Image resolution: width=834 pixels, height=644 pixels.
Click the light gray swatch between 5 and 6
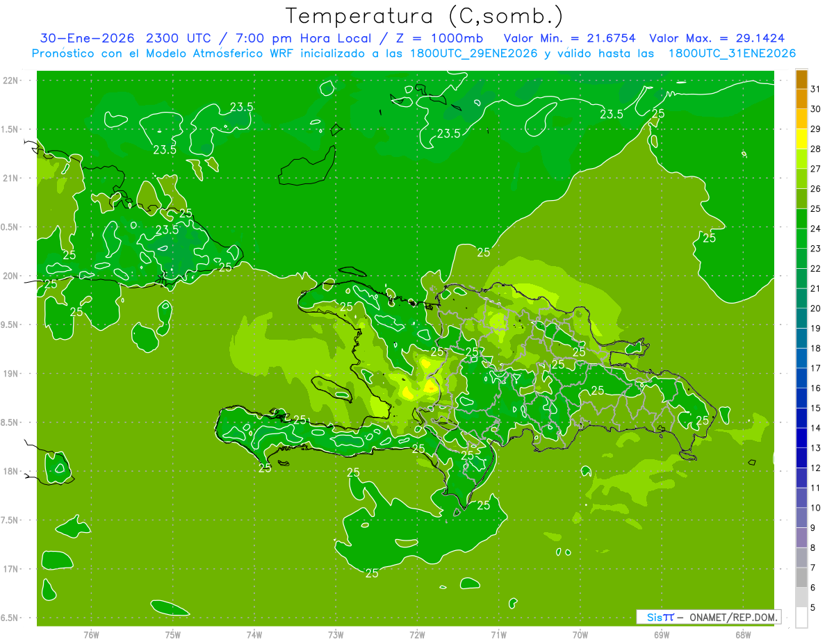pos(801,597)
